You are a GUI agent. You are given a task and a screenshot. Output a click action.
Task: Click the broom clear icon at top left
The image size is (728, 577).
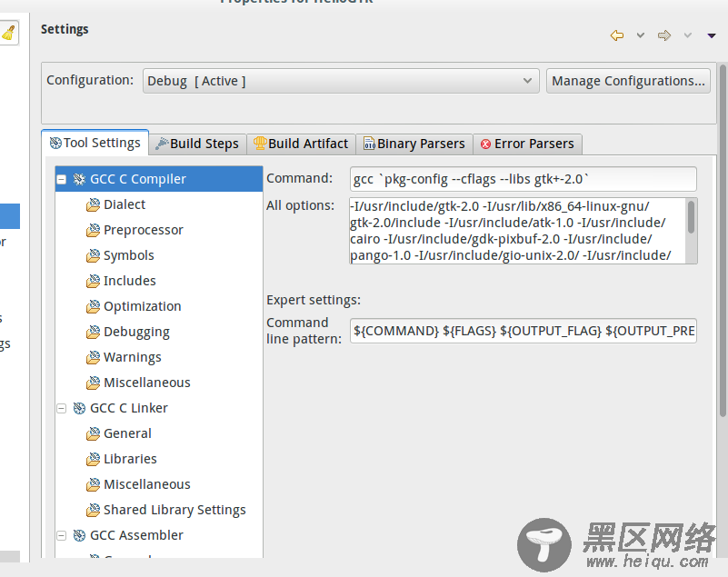(8, 33)
